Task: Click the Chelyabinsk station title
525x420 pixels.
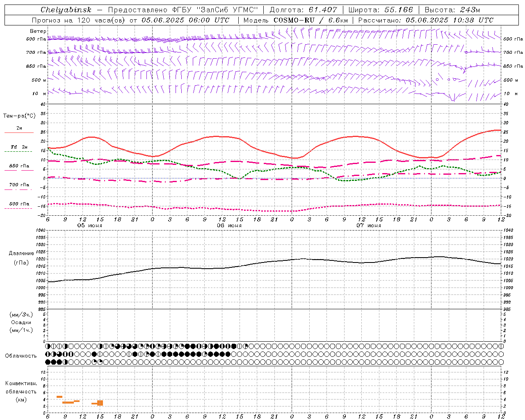Action: click(x=66, y=10)
